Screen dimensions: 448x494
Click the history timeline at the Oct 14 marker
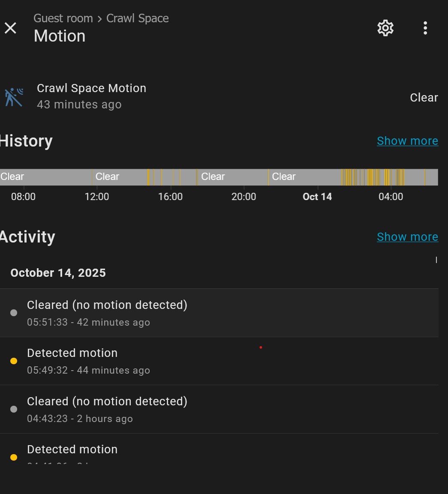(318, 177)
